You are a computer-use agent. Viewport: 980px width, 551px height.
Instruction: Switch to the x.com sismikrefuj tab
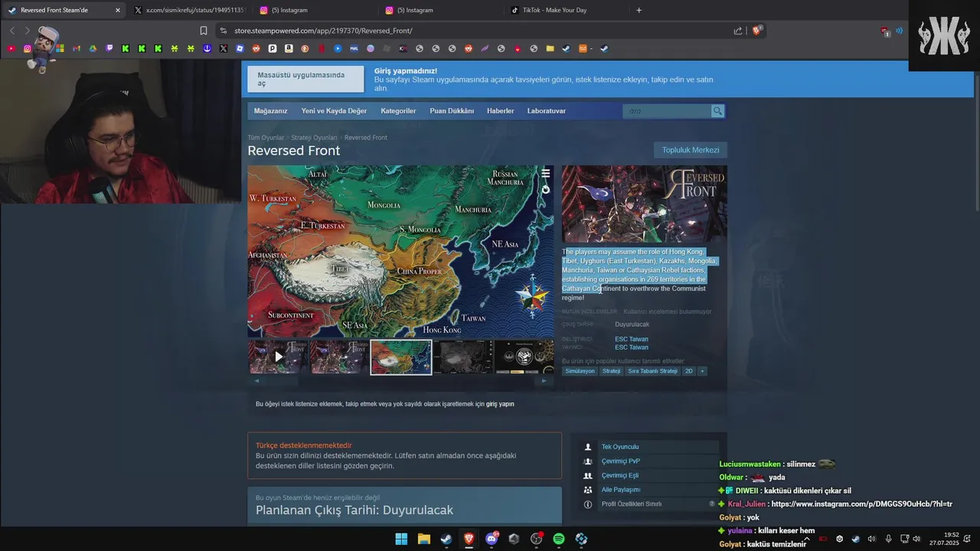pos(189,10)
